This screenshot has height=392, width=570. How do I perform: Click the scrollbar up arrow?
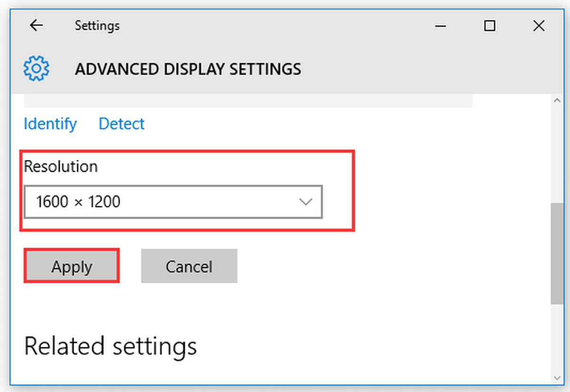(x=557, y=100)
